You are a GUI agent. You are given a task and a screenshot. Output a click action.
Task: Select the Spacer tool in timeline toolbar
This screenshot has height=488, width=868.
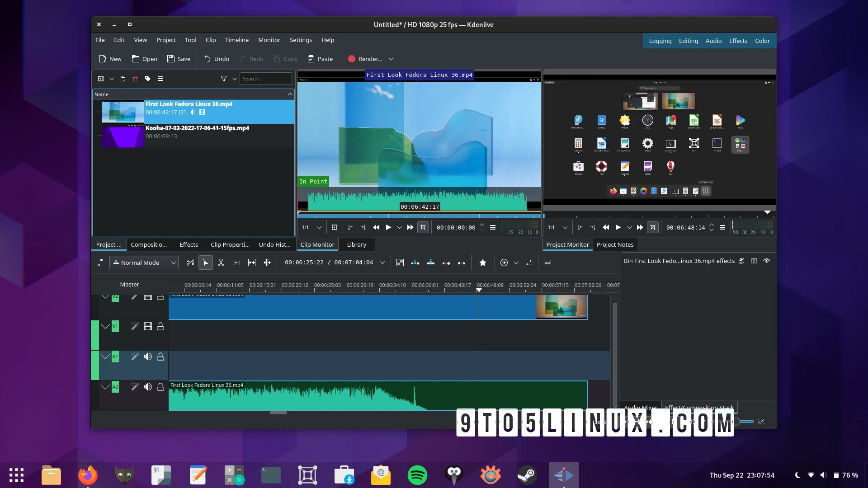click(x=236, y=263)
